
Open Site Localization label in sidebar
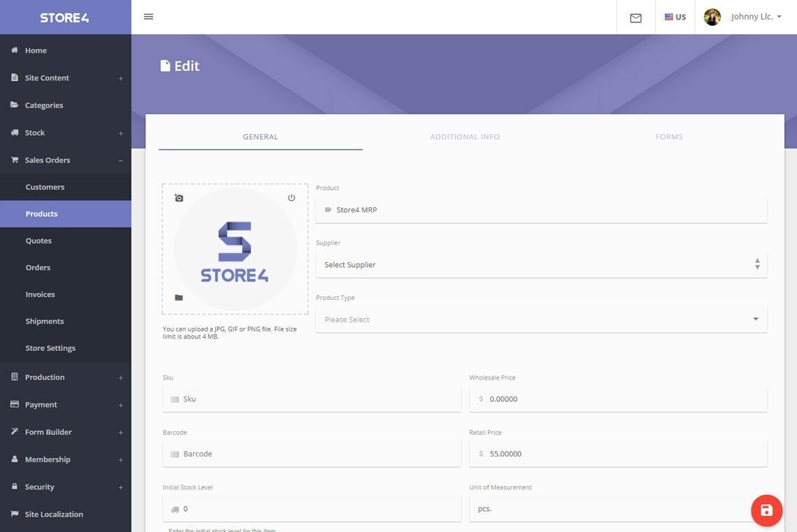pos(54,515)
